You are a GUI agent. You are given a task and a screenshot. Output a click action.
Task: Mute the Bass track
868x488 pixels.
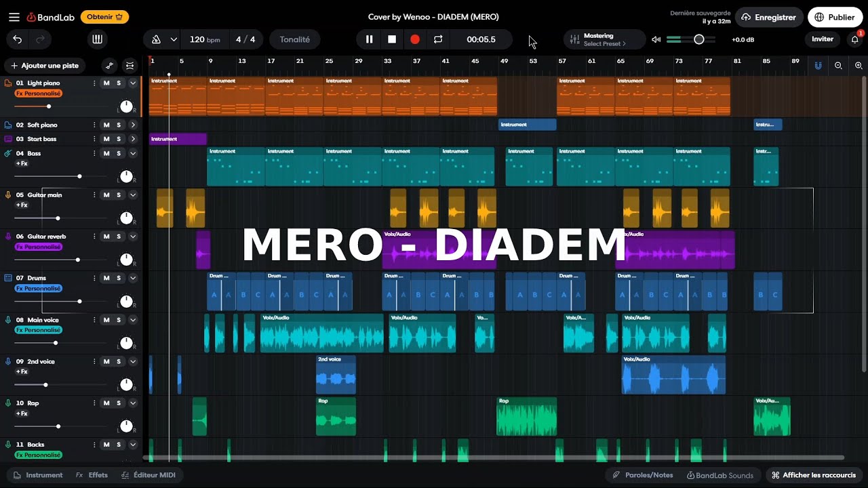106,153
